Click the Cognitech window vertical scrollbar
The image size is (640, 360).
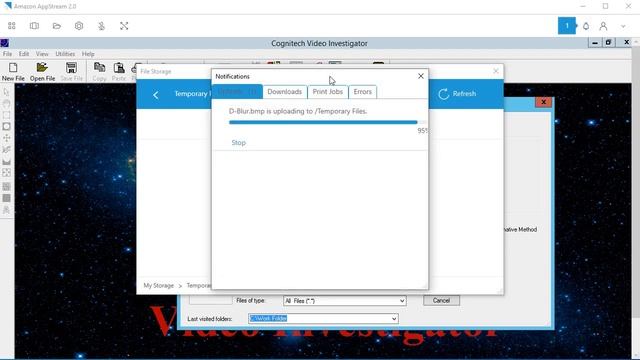point(636,200)
